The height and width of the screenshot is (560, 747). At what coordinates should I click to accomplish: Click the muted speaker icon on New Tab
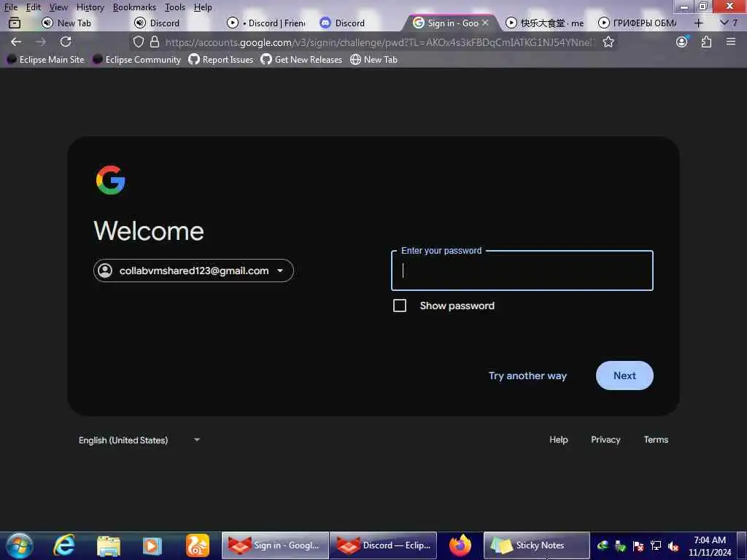[47, 23]
